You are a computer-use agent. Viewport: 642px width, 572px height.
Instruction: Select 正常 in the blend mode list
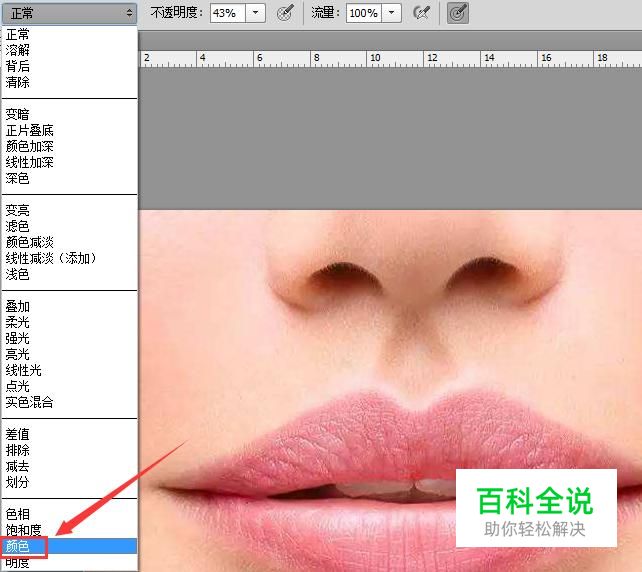[69, 34]
